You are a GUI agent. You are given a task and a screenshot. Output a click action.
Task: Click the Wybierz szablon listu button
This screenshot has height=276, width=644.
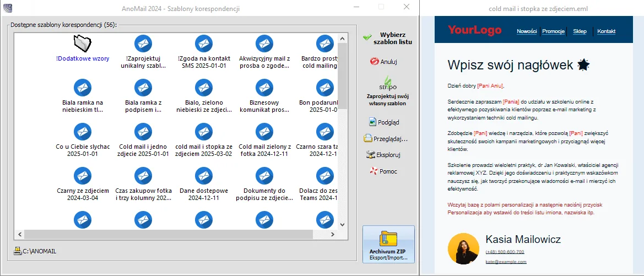[388, 38]
